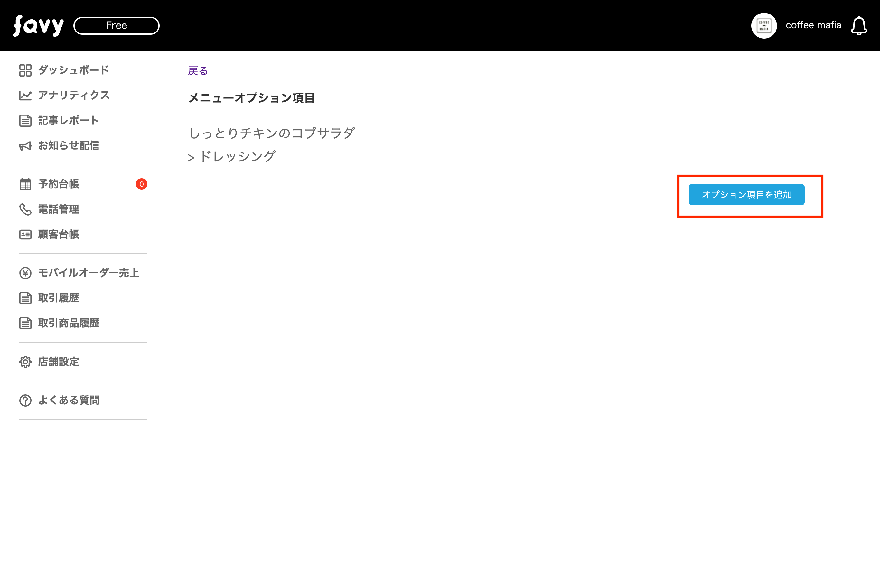Click the FAQ question mark icon

(25, 400)
